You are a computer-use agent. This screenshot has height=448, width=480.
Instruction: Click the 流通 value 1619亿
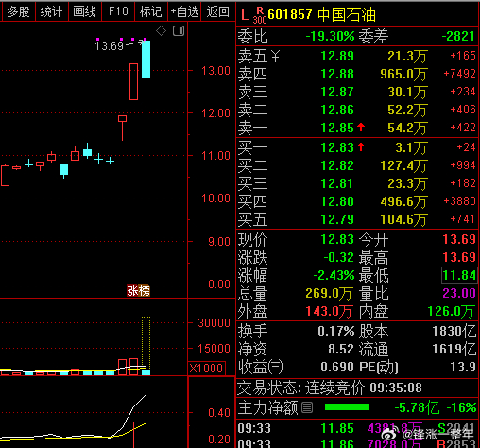click(454, 350)
